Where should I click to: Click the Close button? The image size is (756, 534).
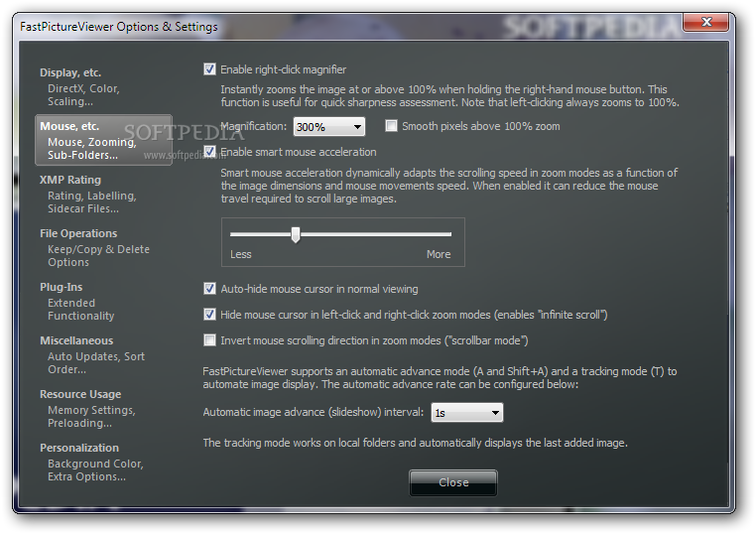(453, 482)
